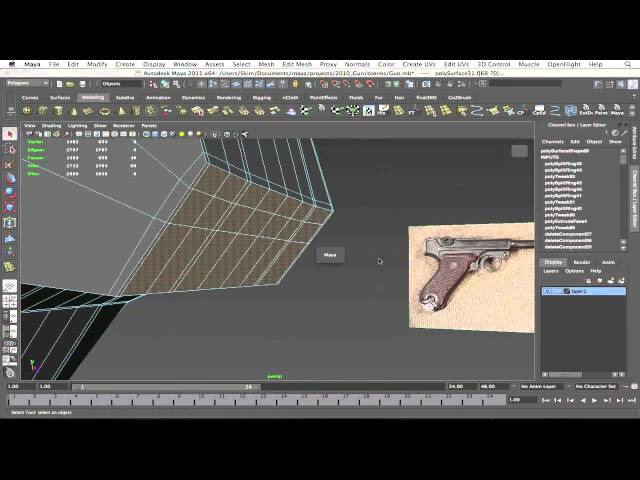Go to start of playback range
Screen dimensions: 640x480
(545, 400)
